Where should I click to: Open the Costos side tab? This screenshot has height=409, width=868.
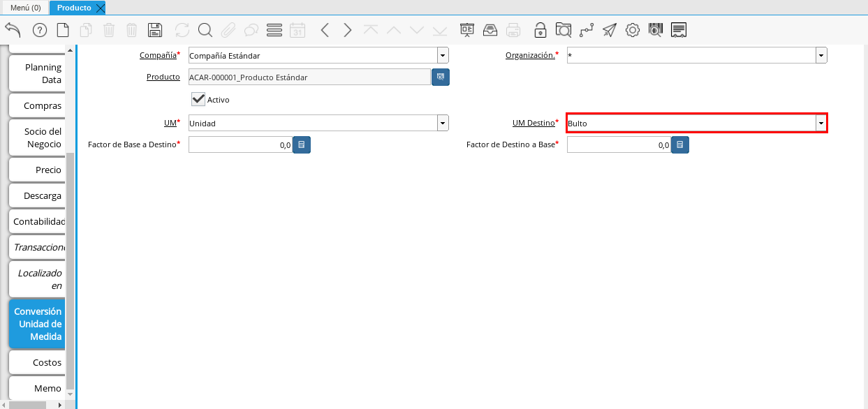(37, 362)
